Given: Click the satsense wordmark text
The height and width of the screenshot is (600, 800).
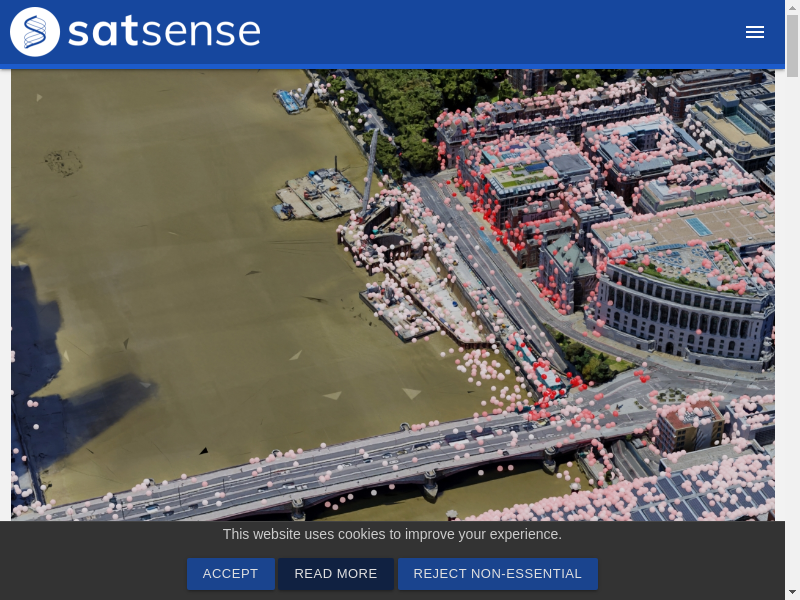Looking at the screenshot, I should [164, 32].
